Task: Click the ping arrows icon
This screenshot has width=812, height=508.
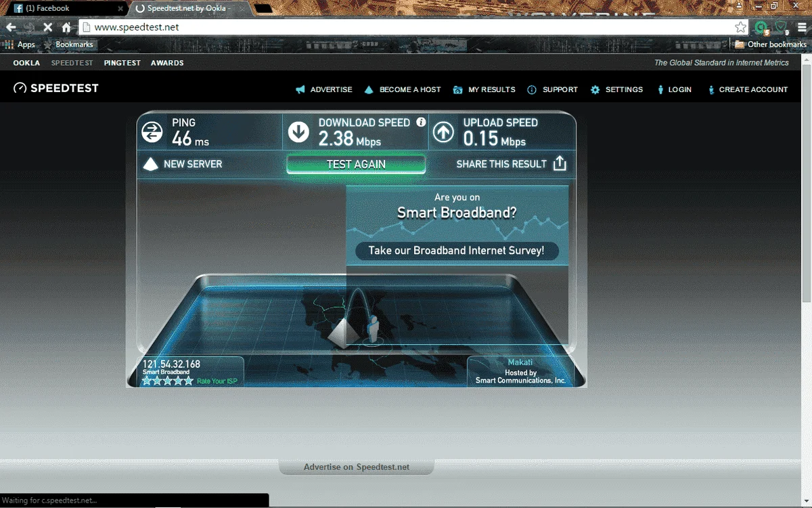Action: [152, 131]
